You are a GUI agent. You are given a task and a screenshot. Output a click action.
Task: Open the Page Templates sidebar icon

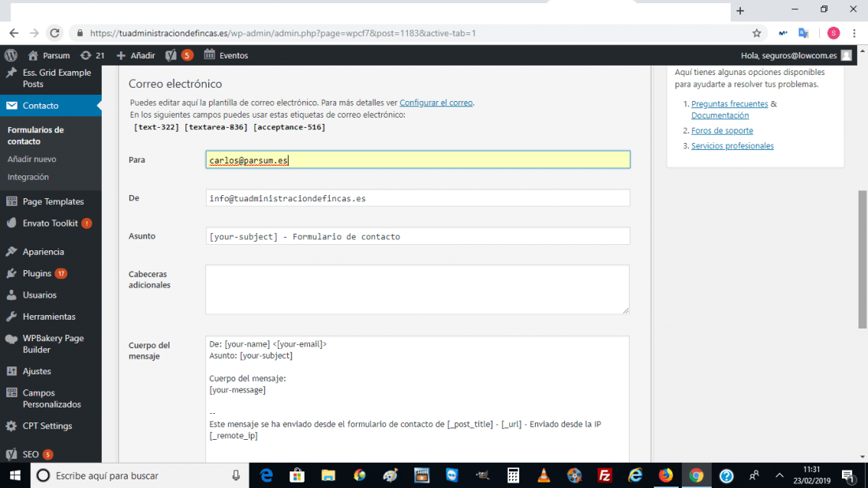pos(12,201)
